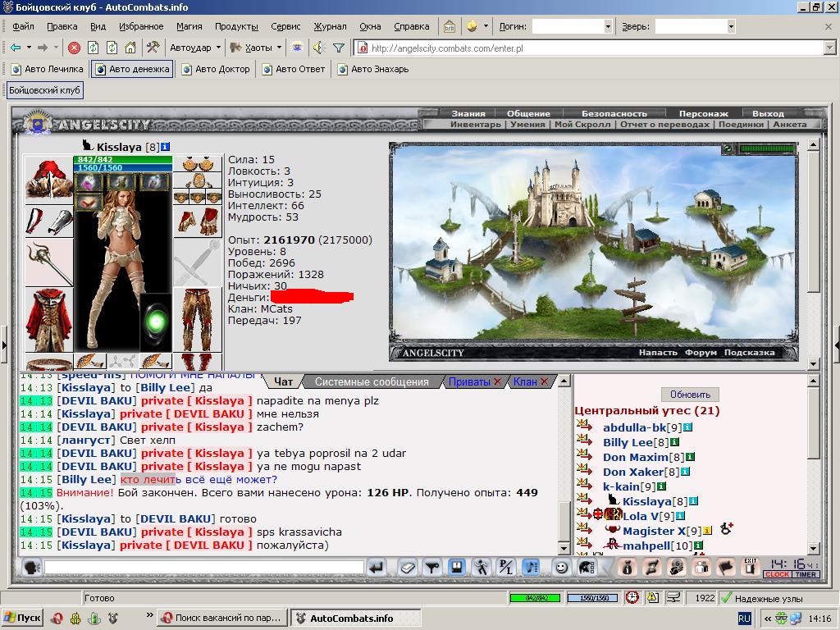
Task: Open the Форум link below the map
Action: 701,353
